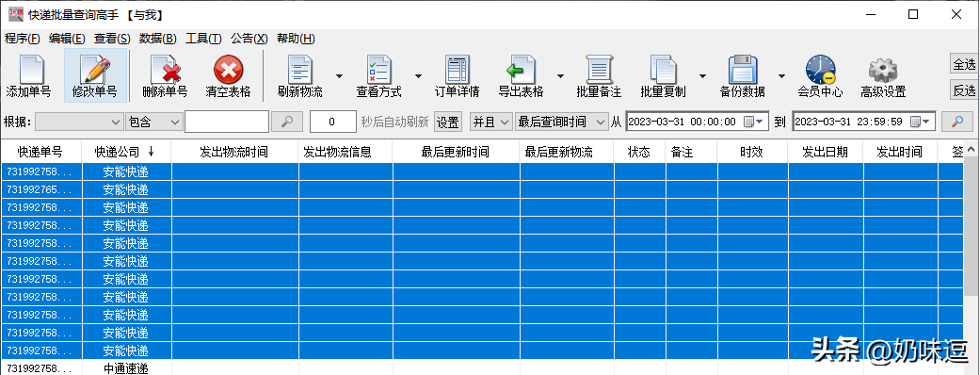Viewport: 980px width, 375px height.
Task: Click the 反选 button
Action: [x=963, y=90]
